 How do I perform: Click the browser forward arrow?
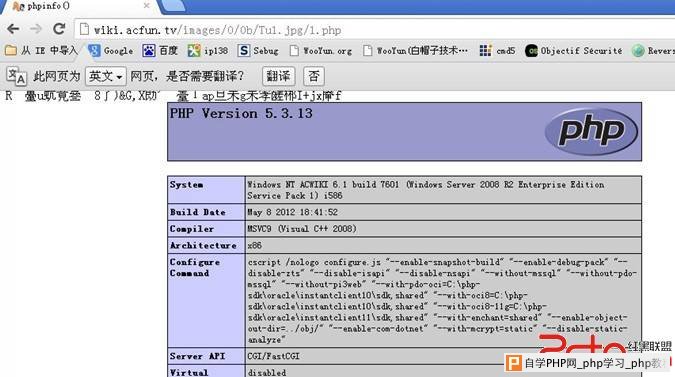click(x=36, y=29)
